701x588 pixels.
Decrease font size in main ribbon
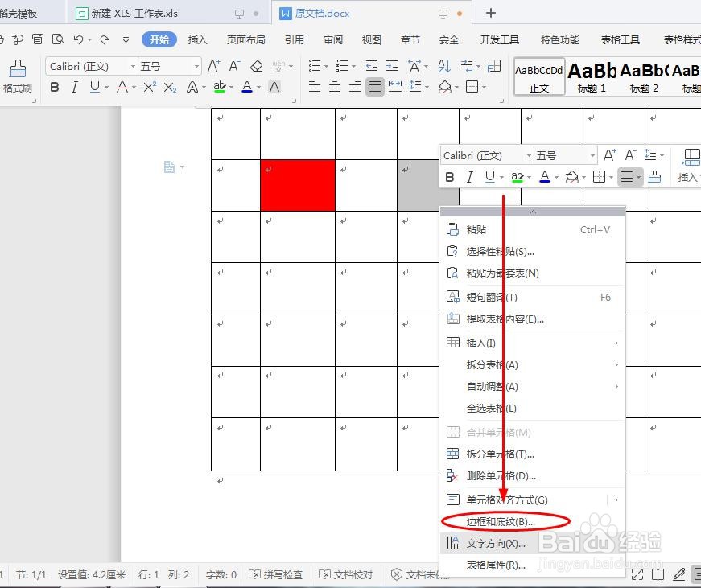235,66
